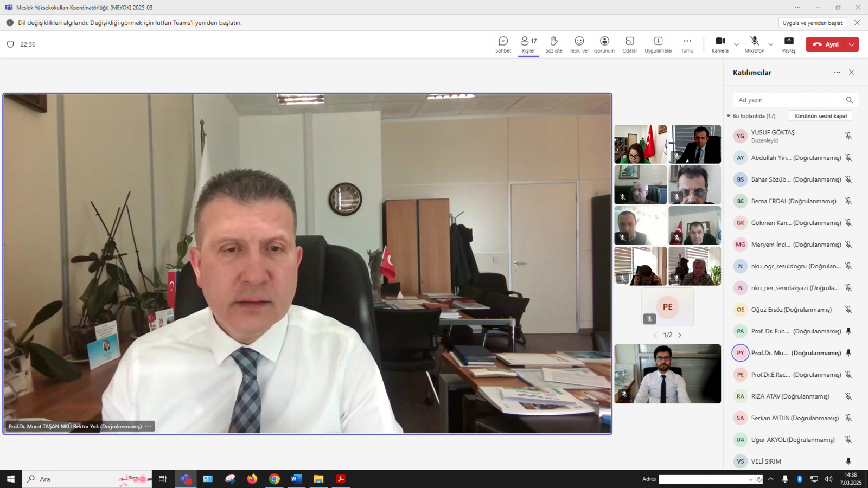
Task: Expand Ayrıl leave options arrow
Action: tap(852, 44)
